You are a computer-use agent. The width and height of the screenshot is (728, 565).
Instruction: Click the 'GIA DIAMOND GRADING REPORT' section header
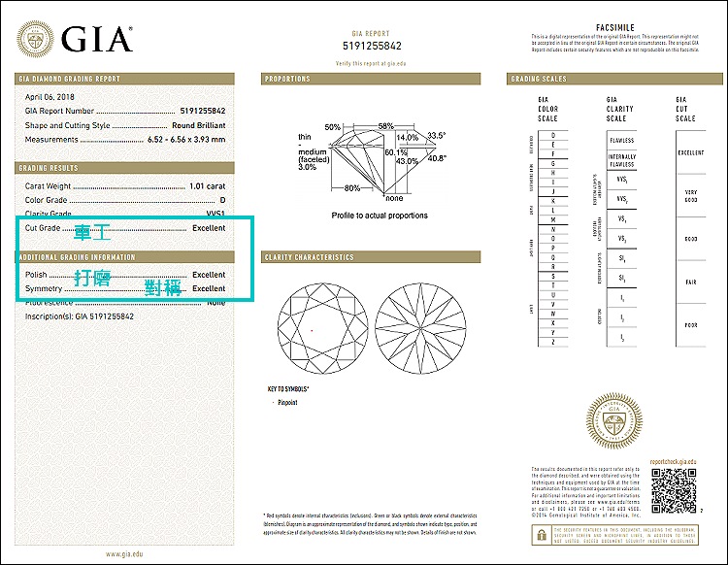[x=124, y=79]
